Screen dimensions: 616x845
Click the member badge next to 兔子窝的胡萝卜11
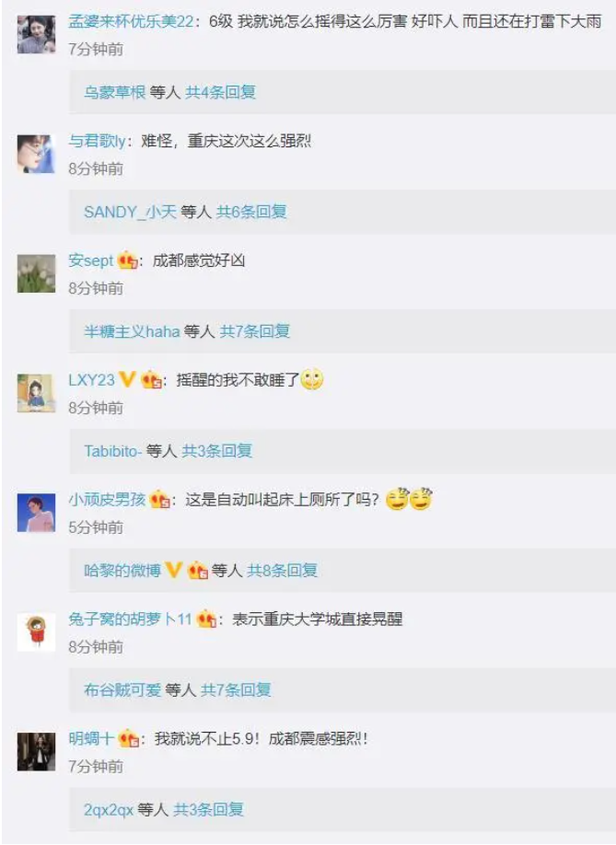(206, 619)
